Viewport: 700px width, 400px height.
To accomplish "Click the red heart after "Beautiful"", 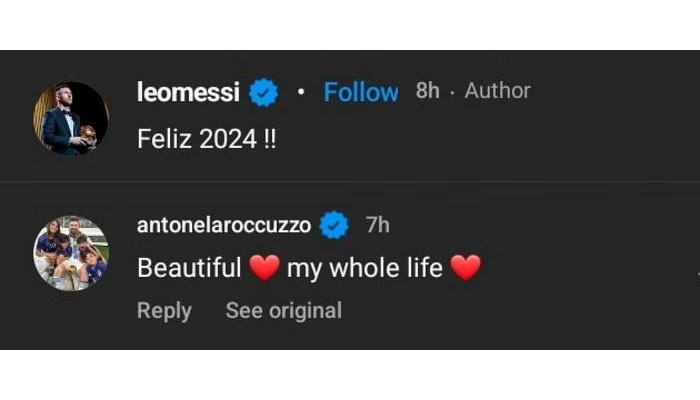I will coord(262,268).
